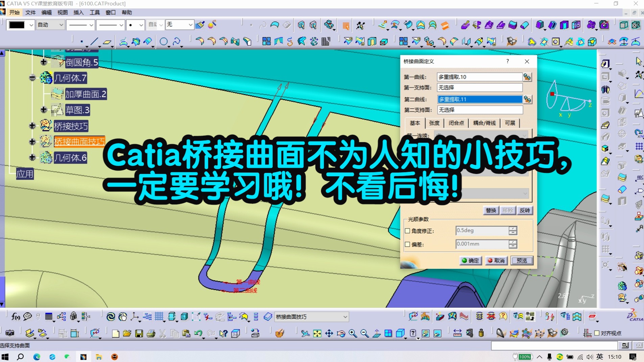Click the 取消 cancel button
The image size is (644, 362).
[x=496, y=260]
